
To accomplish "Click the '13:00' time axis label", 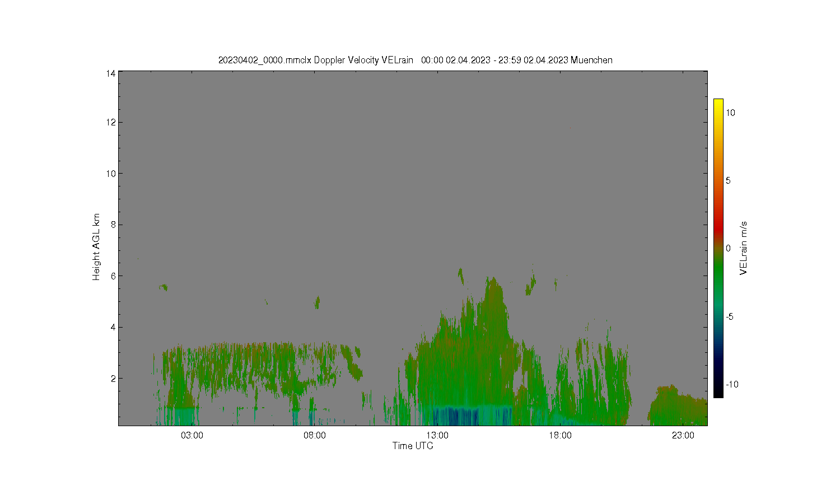I will click(x=437, y=436).
